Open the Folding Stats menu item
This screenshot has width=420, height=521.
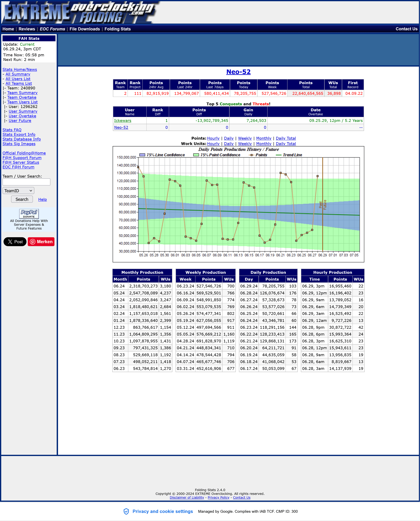pos(117,29)
